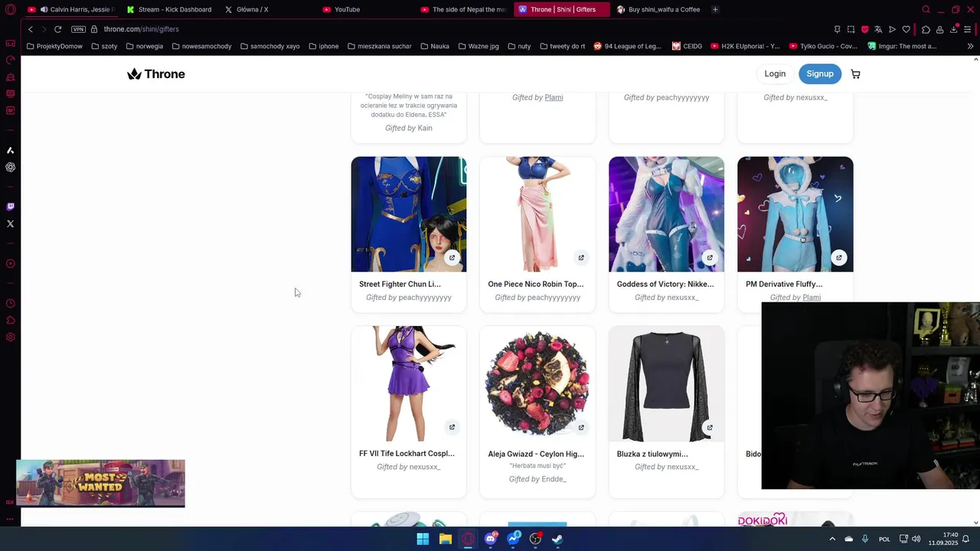This screenshot has width=980, height=551.
Task: Click Street Fighter Chun Li costume thumbnail
Action: pyautogui.click(x=409, y=214)
